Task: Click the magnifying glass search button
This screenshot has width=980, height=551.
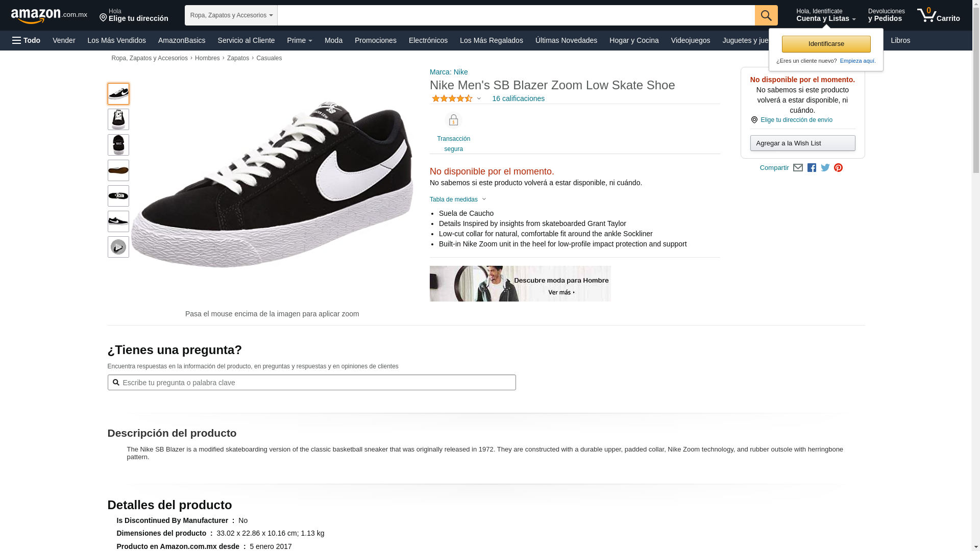Action: [x=766, y=15]
